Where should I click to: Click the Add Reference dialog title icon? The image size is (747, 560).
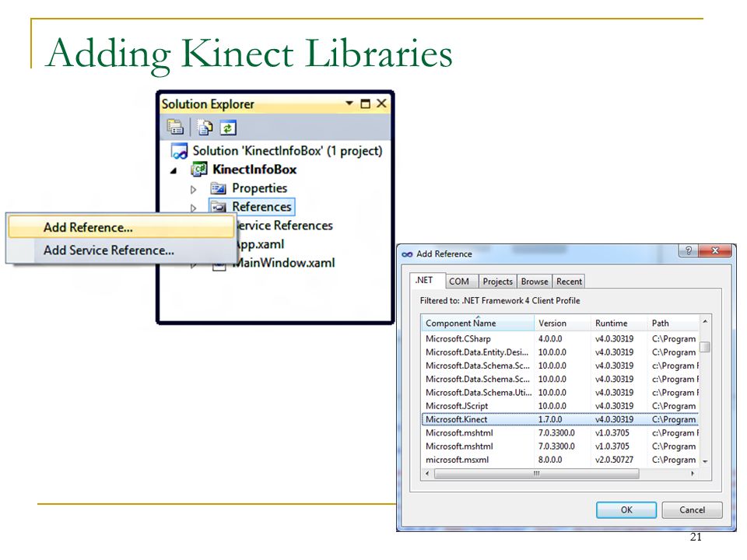pos(407,254)
